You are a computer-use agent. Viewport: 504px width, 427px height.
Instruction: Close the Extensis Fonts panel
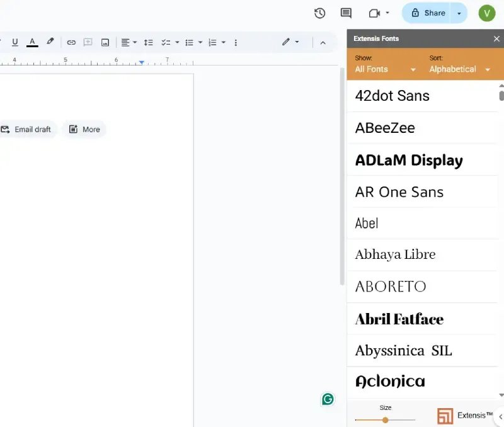pos(496,38)
